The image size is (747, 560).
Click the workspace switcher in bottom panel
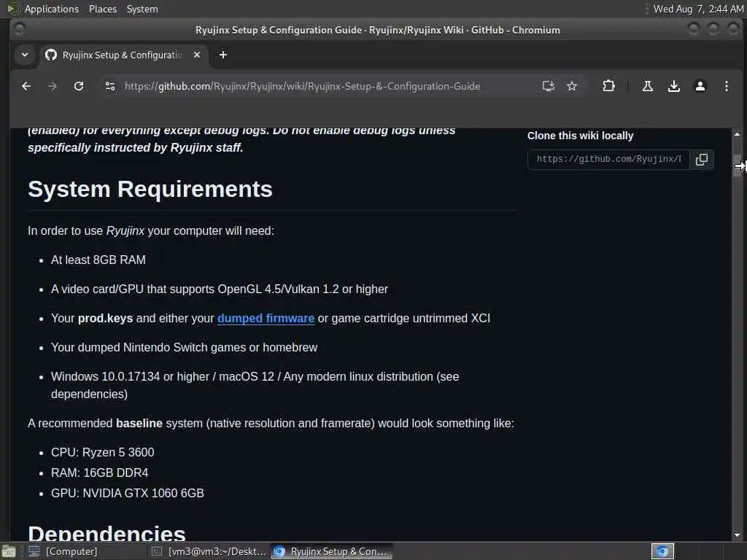[x=662, y=551]
